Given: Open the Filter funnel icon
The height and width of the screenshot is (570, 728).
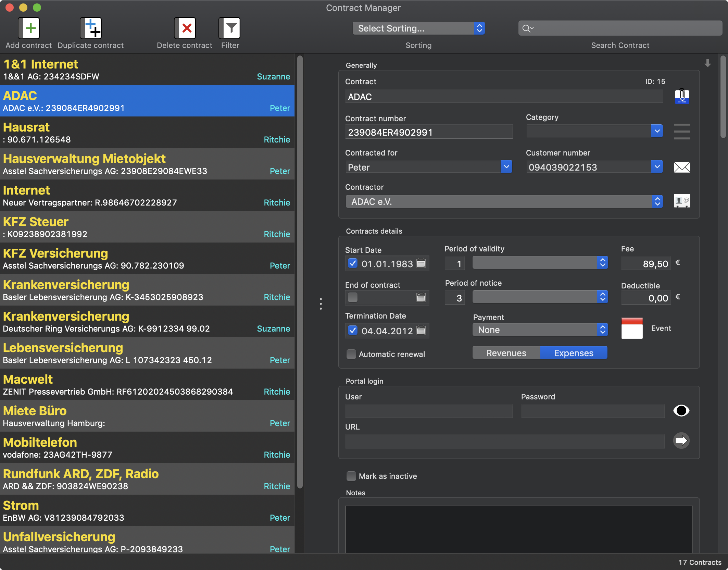Looking at the screenshot, I should click(230, 28).
